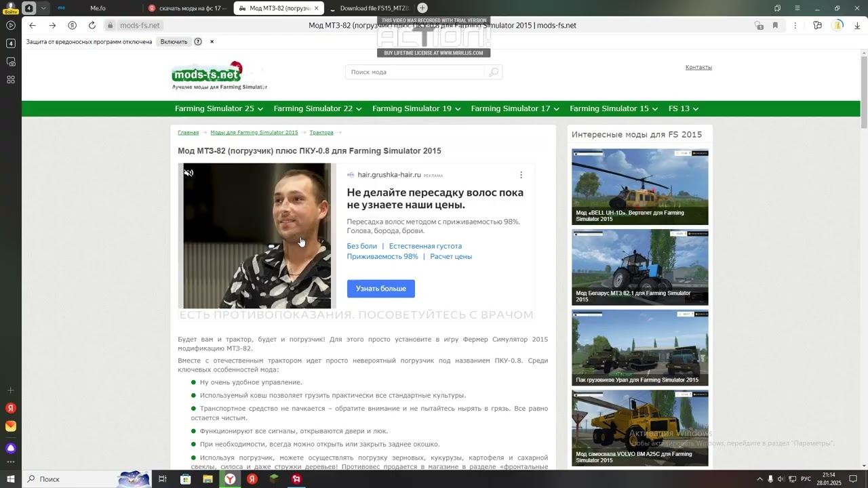Open the sidebar three-dots more options
Image resolution: width=868 pixels, height=488 pixels.
pyautogui.click(x=11, y=462)
